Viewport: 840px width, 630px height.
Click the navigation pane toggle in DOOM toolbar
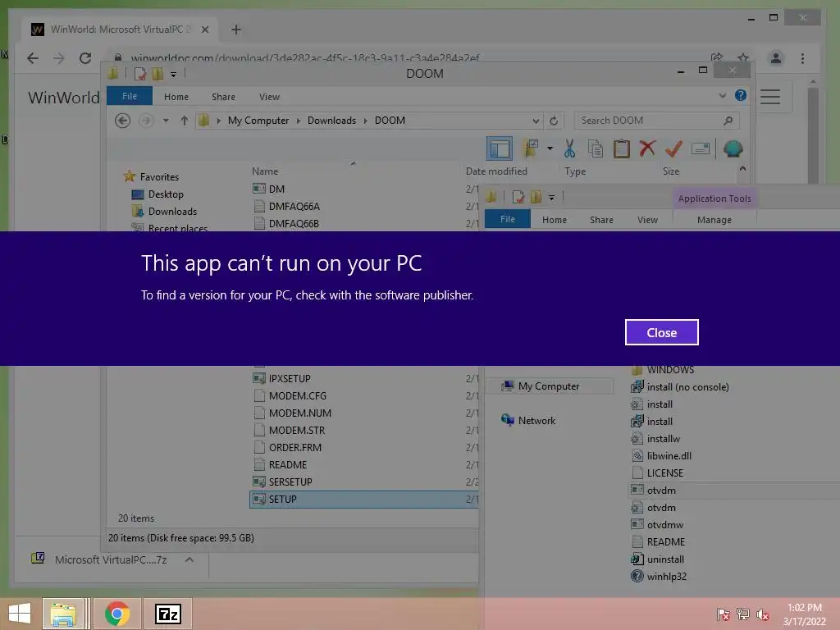pos(500,148)
